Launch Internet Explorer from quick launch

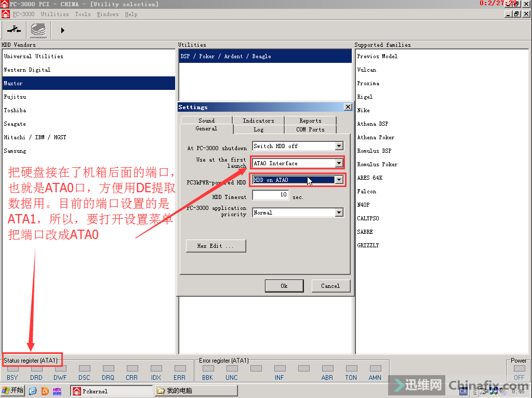[x=33, y=391]
